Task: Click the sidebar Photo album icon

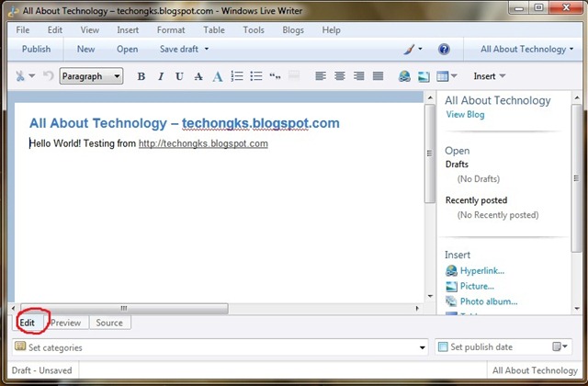Action: [x=451, y=301]
